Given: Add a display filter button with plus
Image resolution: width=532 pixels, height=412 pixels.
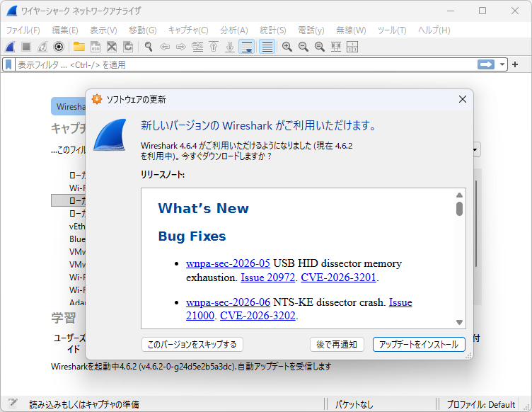Looking at the screenshot, I should tap(515, 64).
